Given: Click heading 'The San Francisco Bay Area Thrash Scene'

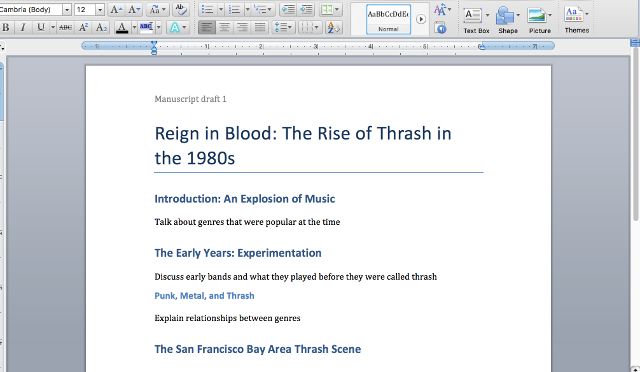Looking at the screenshot, I should pos(258,349).
